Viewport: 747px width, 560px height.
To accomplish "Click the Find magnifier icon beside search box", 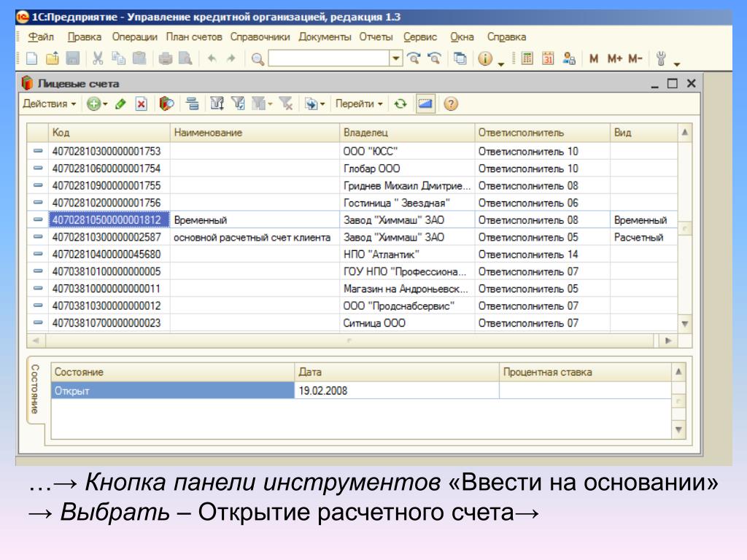I will 258,59.
